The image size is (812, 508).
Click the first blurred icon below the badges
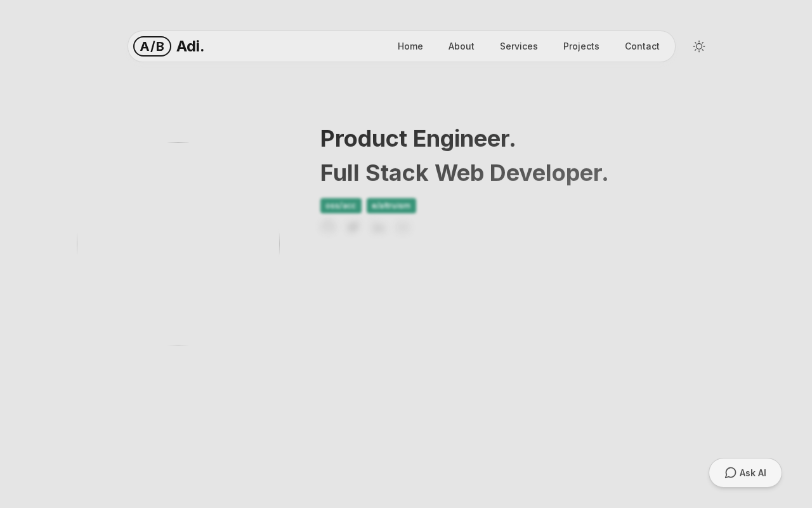(328, 227)
